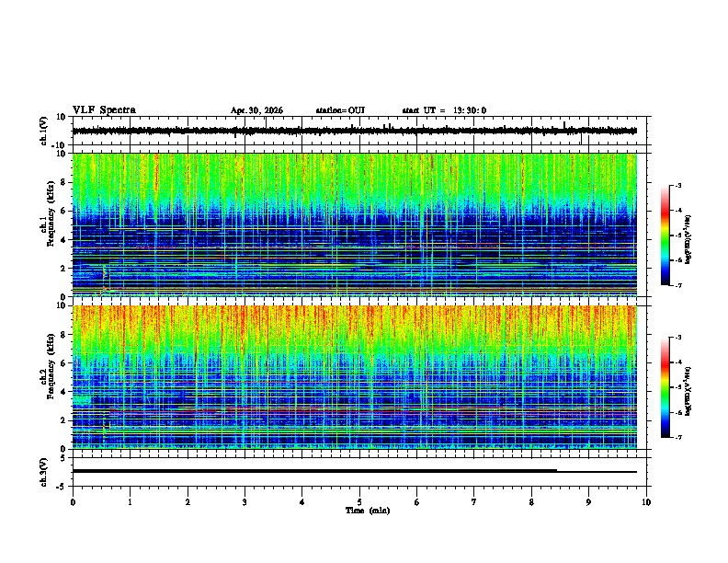The image size is (728, 563).
Task: Click the ch.1 spectrogram at 8 kHz band
Action: pyautogui.click(x=354, y=182)
